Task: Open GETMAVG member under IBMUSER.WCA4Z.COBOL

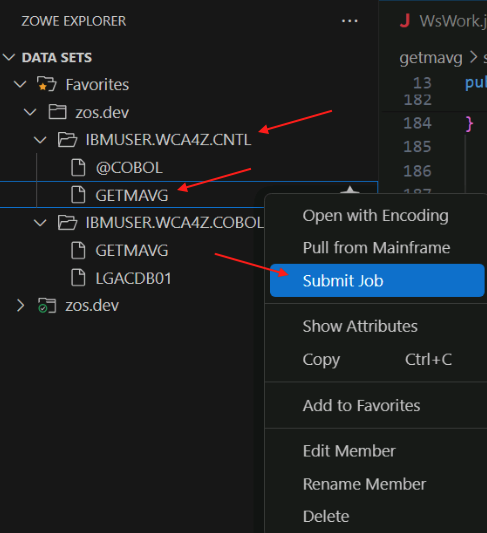Action: point(132,251)
